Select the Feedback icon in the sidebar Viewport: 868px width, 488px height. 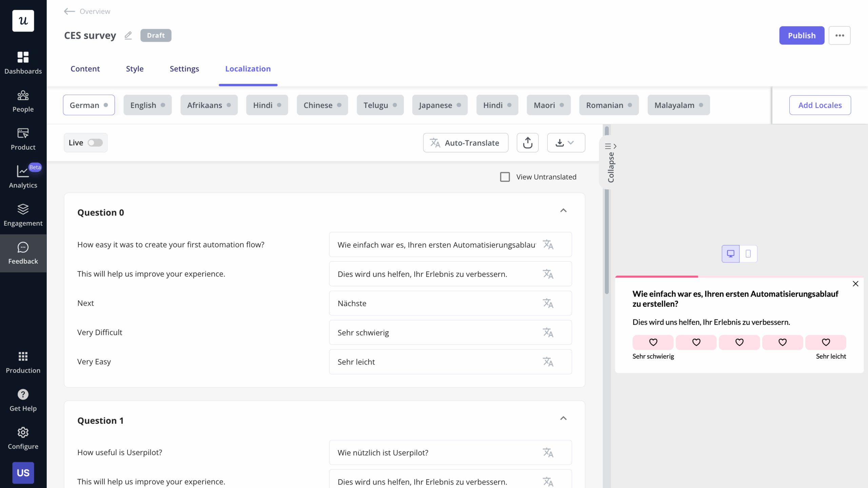[x=23, y=253]
